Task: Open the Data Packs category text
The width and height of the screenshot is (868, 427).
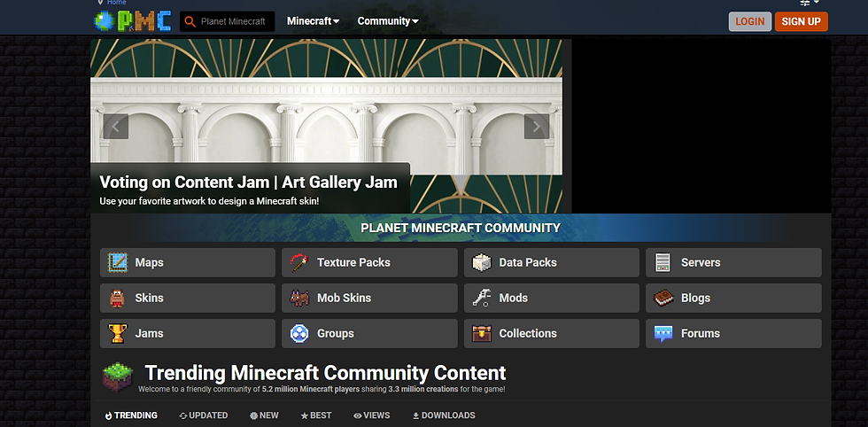Action: click(528, 262)
